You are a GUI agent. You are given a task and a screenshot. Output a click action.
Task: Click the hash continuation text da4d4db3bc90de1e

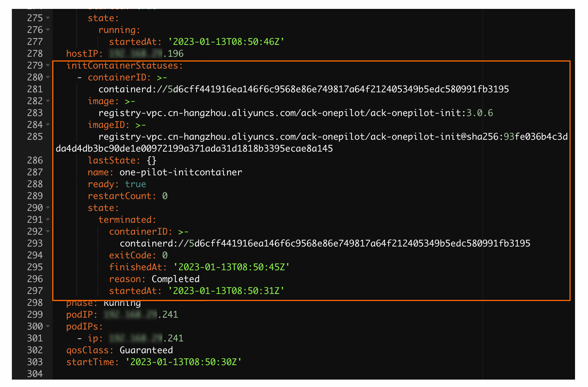coord(194,148)
